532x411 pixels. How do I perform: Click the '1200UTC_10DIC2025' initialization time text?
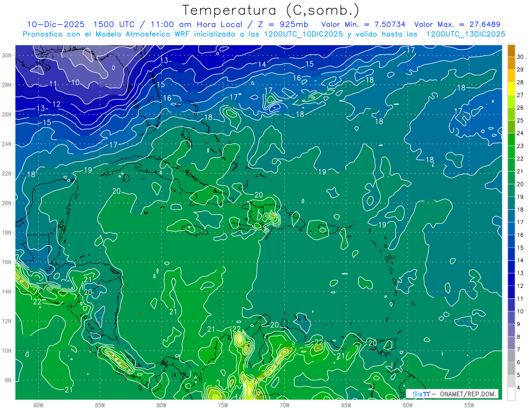[303, 34]
